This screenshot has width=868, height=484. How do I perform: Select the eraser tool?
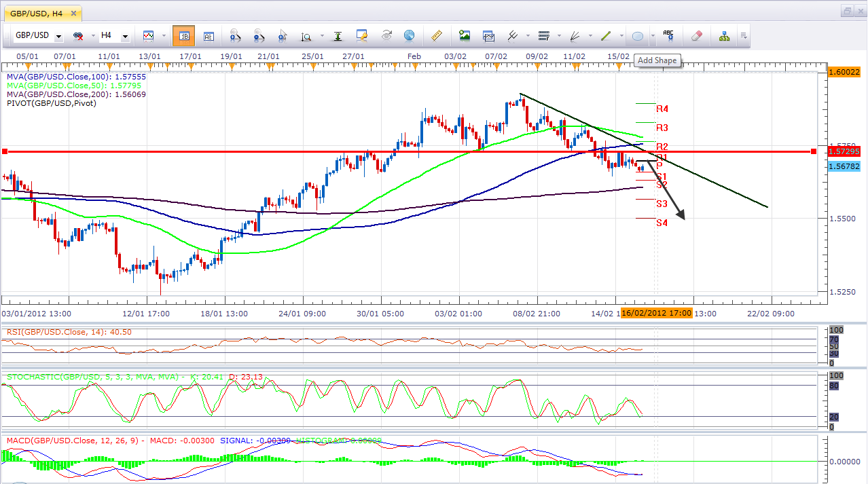click(696, 35)
